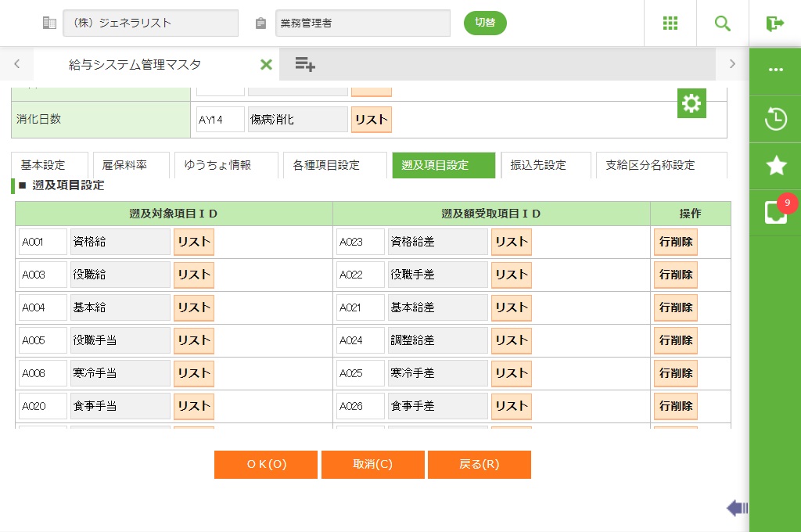801x532 pixels.
Task: Expand sidebar with the purple arrow
Action: (736, 509)
